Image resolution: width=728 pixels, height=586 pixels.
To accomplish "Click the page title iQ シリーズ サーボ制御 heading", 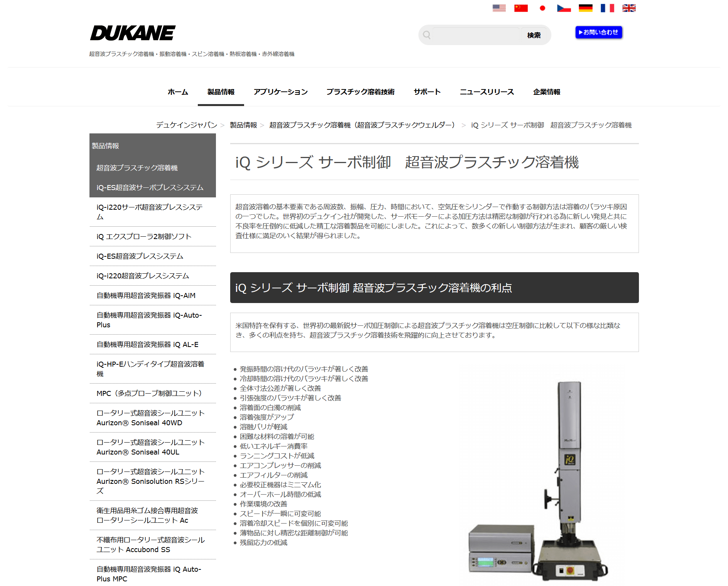I will click(x=407, y=162).
